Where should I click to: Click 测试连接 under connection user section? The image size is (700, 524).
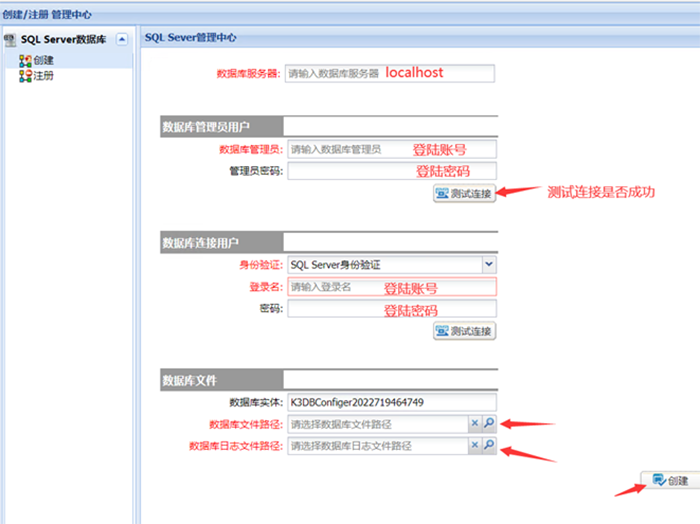pyautogui.click(x=464, y=331)
